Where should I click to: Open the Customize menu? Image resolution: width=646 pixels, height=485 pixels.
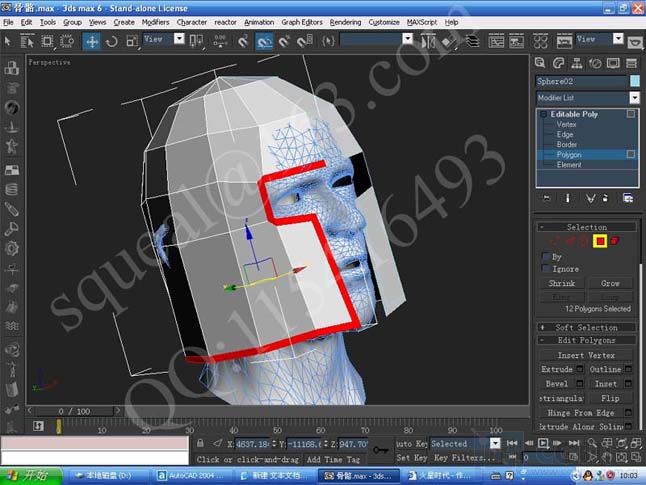pyautogui.click(x=384, y=22)
